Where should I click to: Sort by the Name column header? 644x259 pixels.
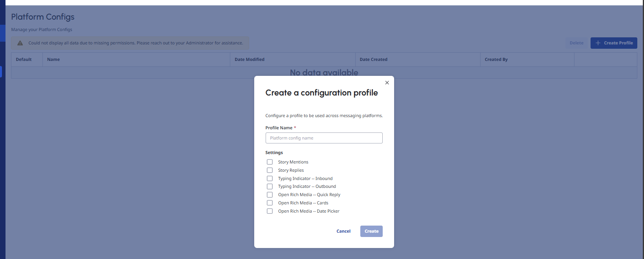53,59
